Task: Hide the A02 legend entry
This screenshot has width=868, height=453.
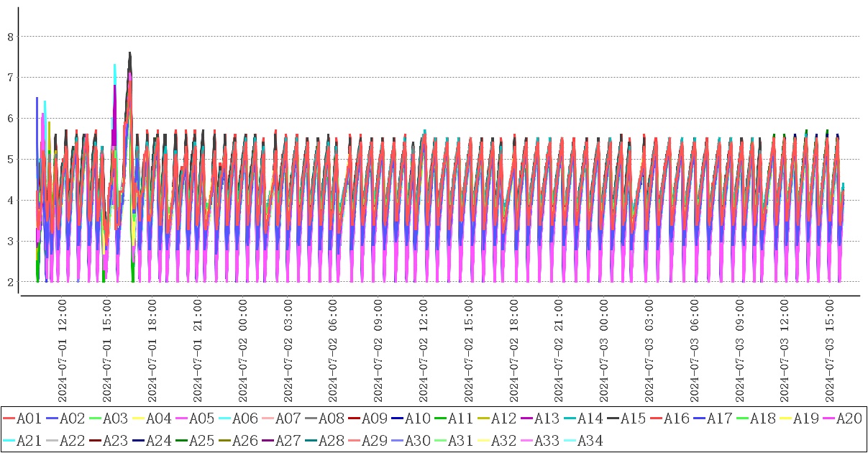Action: click(x=72, y=418)
